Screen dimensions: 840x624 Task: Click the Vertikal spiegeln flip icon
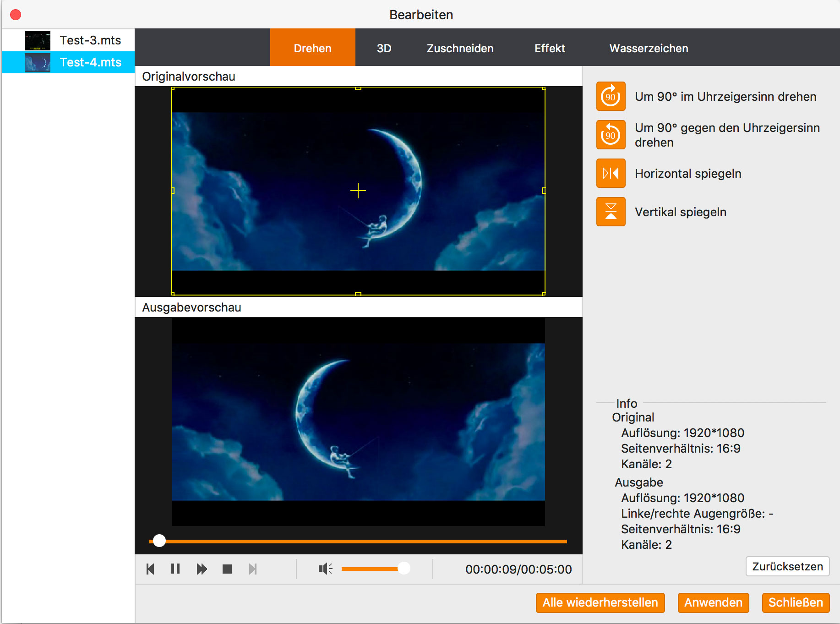pos(611,212)
